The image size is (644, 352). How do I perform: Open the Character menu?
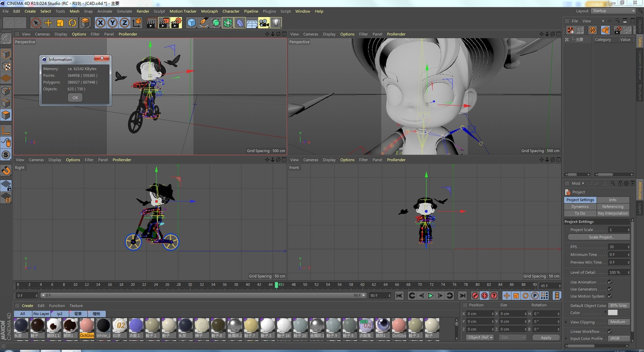(x=231, y=11)
